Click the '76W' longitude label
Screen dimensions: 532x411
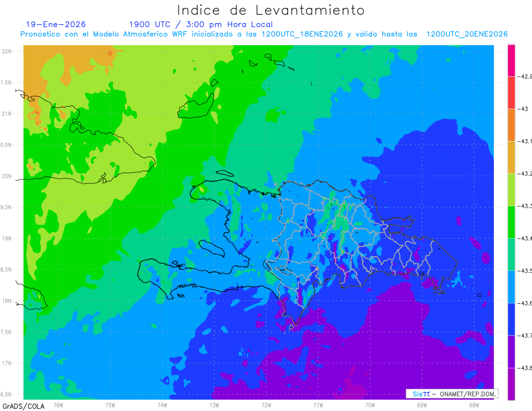click(58, 405)
